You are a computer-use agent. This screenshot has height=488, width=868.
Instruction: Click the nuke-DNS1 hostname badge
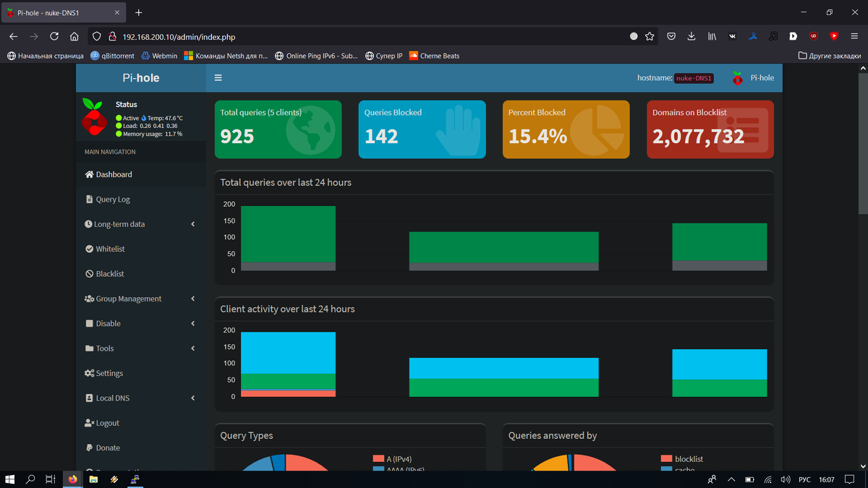[x=694, y=78]
